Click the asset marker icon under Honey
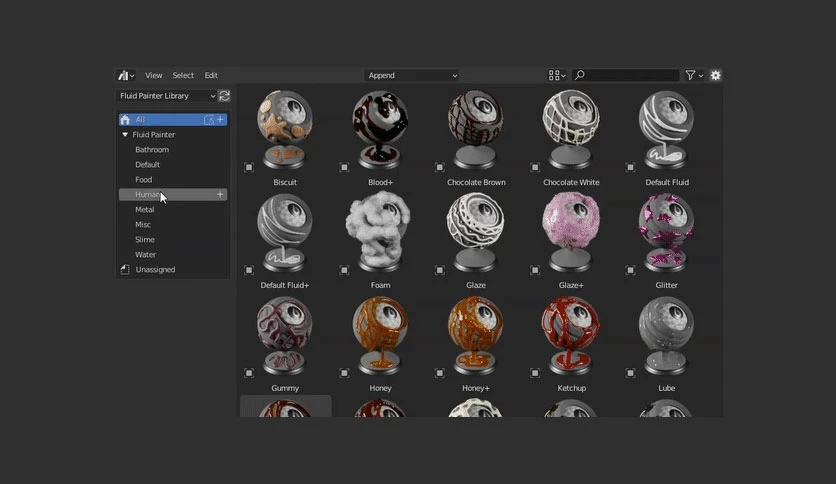 pyautogui.click(x=344, y=373)
